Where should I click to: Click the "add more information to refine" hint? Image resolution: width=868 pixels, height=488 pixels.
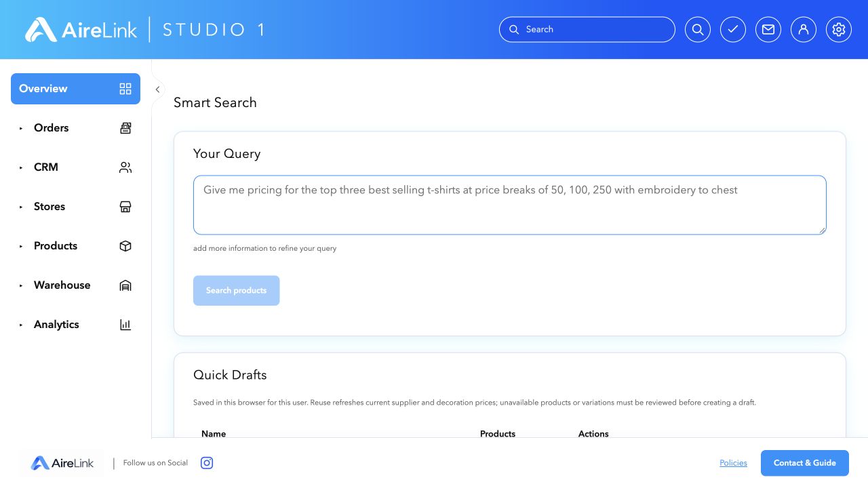pos(264,248)
